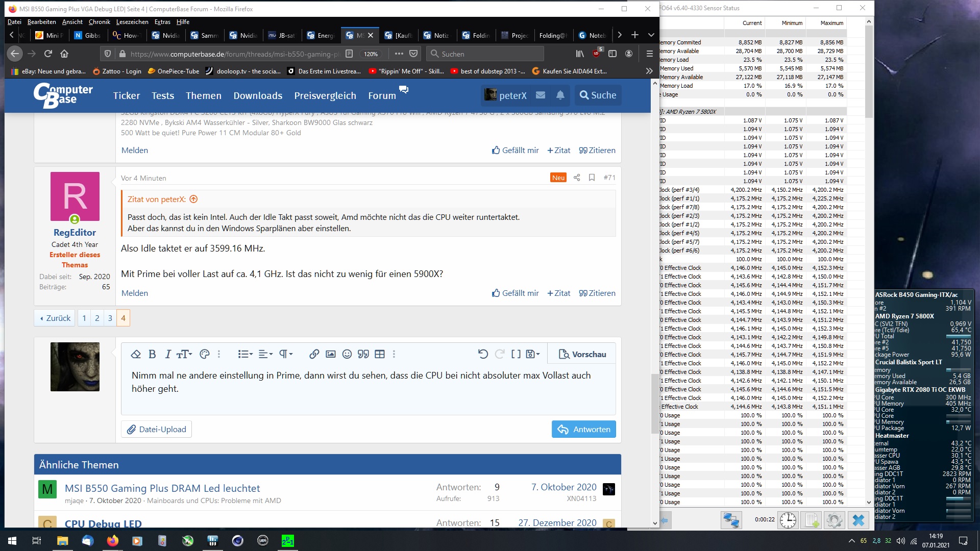The height and width of the screenshot is (551, 980).
Task: Open the MSI B550 Gaming Plus DRAM Led leuchtet thread
Action: point(162,488)
